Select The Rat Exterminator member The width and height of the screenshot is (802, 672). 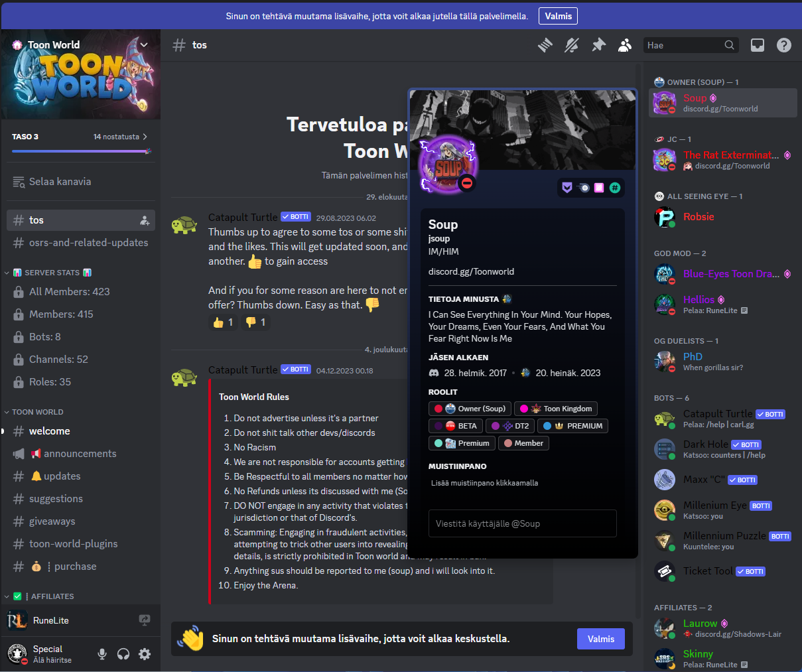click(x=723, y=160)
